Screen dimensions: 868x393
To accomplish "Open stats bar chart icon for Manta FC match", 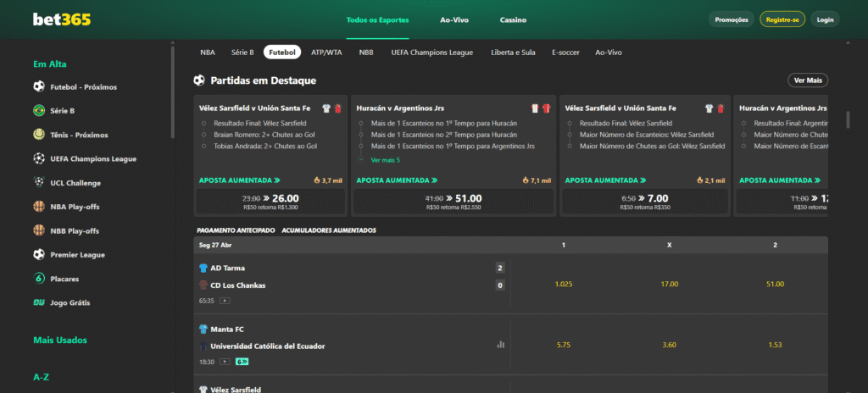I will click(500, 344).
